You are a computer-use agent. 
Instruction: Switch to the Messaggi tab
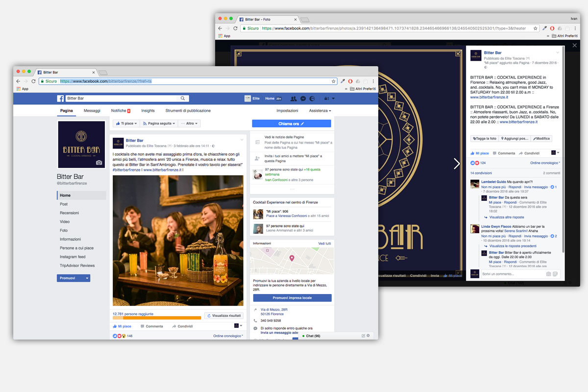[x=92, y=111]
